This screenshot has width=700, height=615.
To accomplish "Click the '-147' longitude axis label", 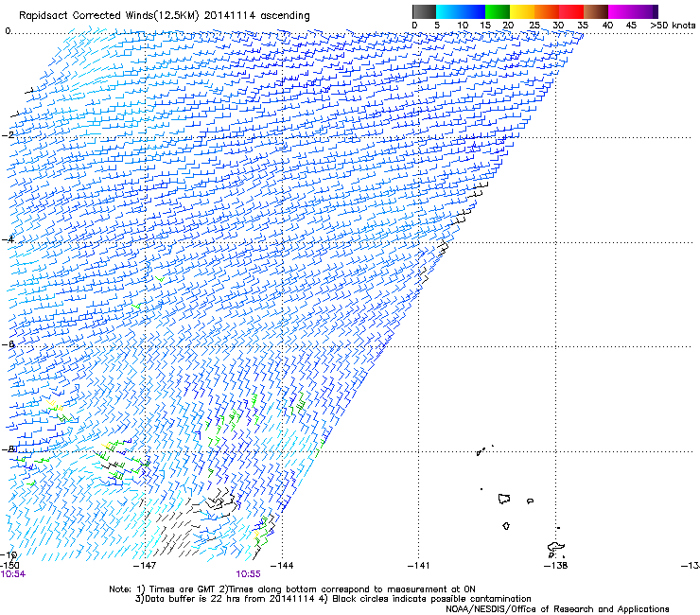I will (x=145, y=566).
